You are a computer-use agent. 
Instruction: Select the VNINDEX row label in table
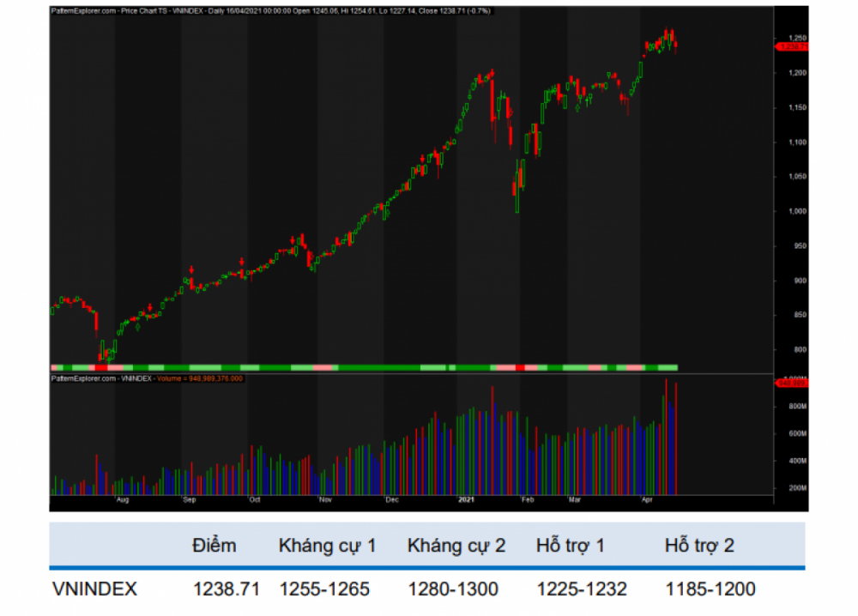click(93, 589)
